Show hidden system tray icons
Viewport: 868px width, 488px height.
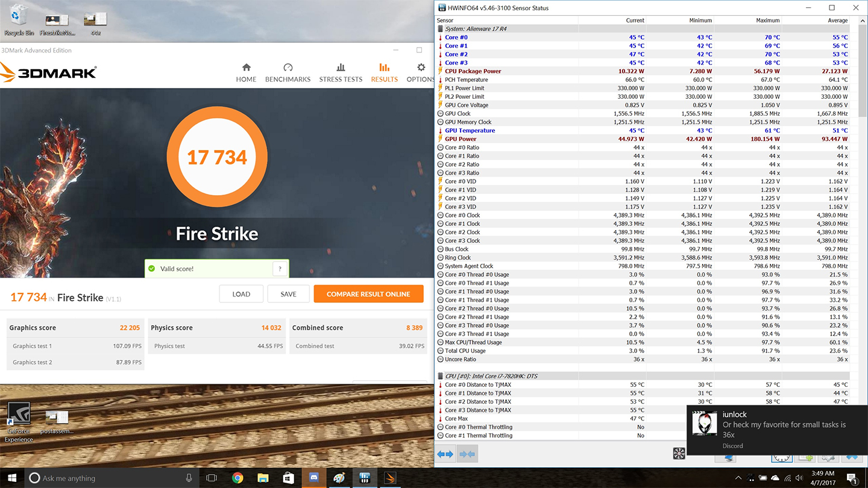(x=739, y=478)
